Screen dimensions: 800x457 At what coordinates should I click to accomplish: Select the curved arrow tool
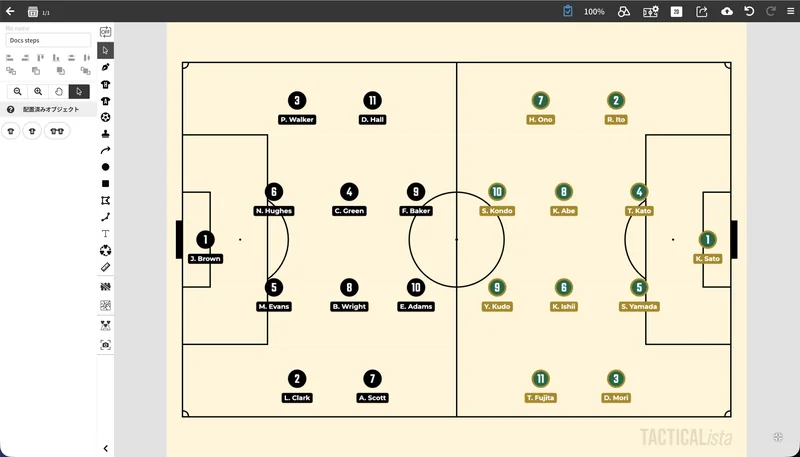coord(105,150)
